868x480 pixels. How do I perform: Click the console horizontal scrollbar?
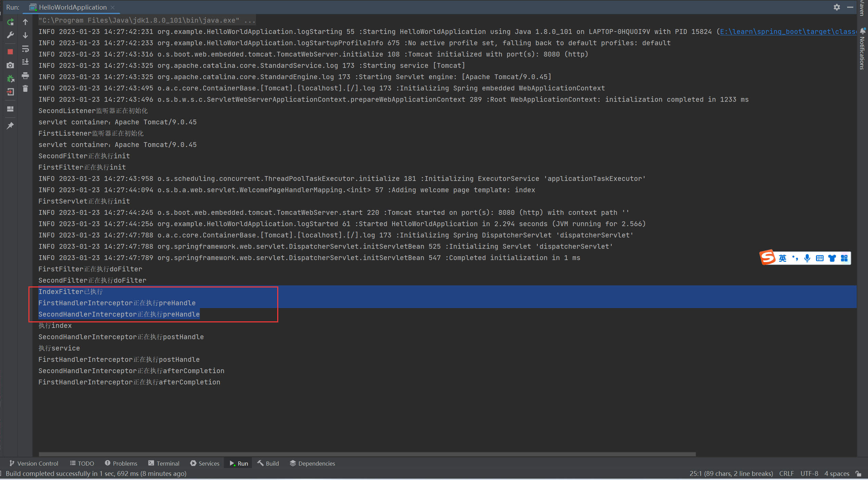pos(367,454)
